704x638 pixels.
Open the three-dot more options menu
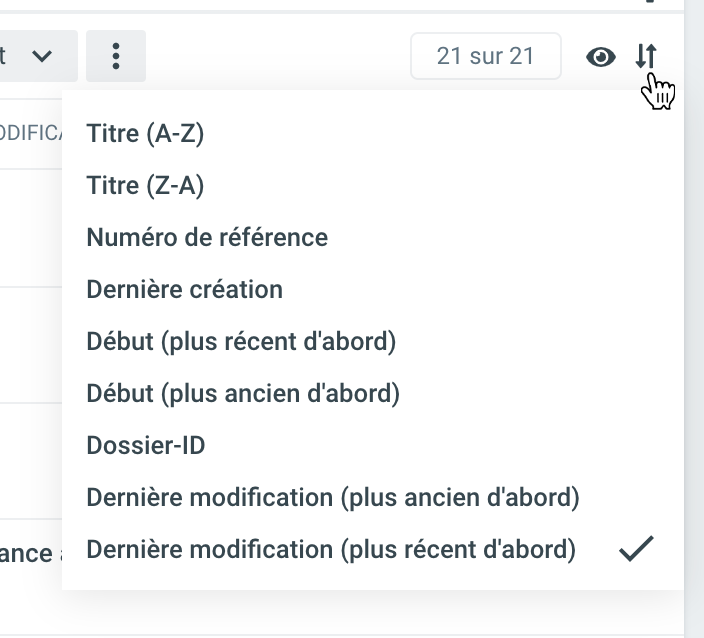coord(116,56)
